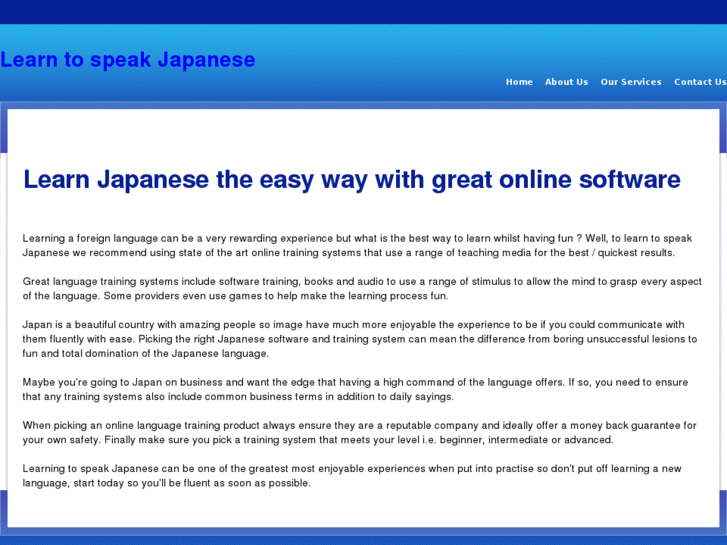Click the heading Learn Japanese the easy way
The width and height of the screenshot is (727, 545).
point(352,180)
